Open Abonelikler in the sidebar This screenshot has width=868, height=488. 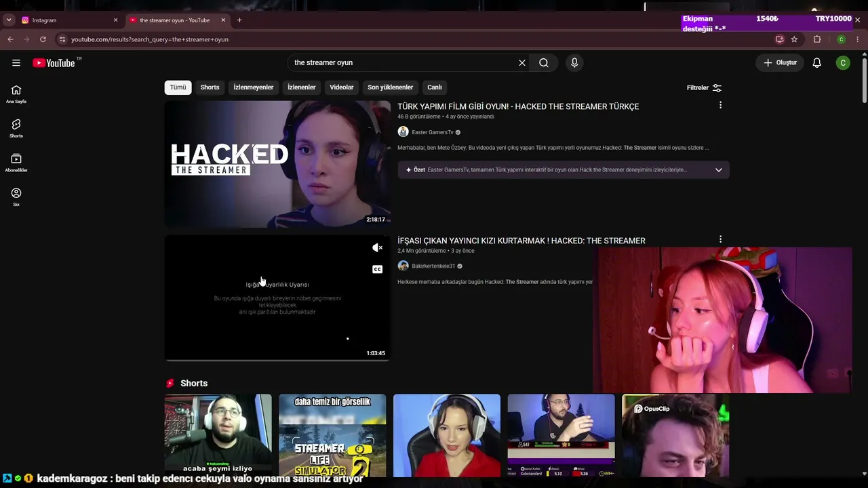point(16,163)
